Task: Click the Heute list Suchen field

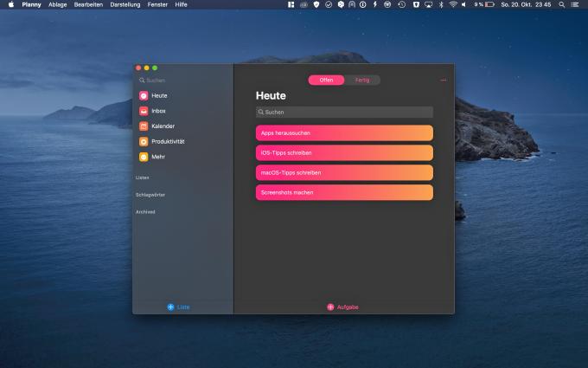Action: pyautogui.click(x=344, y=112)
